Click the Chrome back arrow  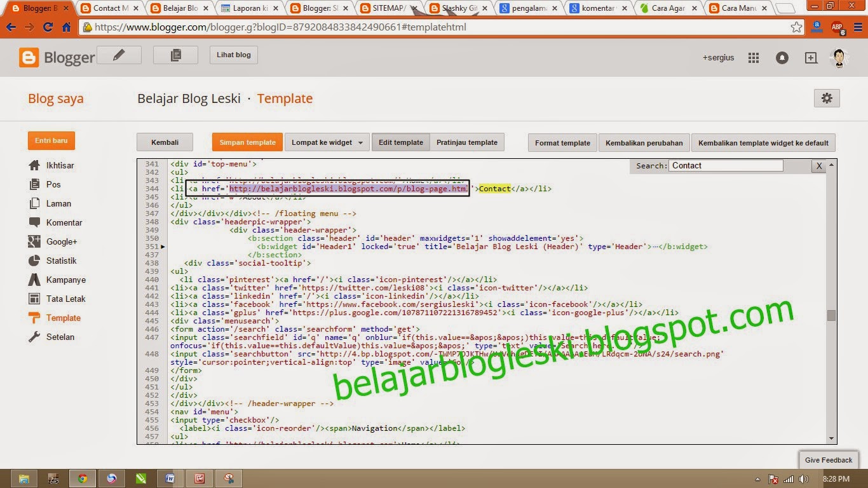[11, 27]
